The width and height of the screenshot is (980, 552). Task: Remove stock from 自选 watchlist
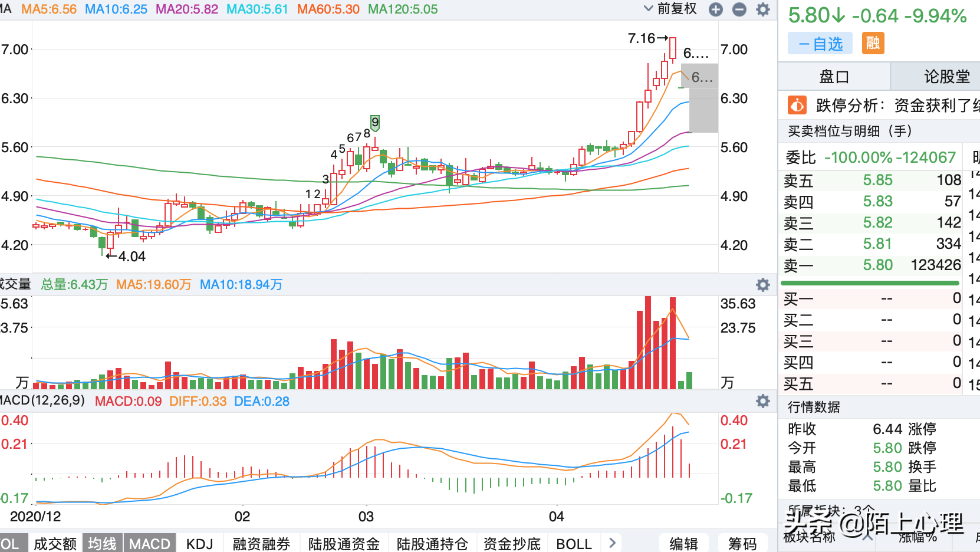click(820, 44)
